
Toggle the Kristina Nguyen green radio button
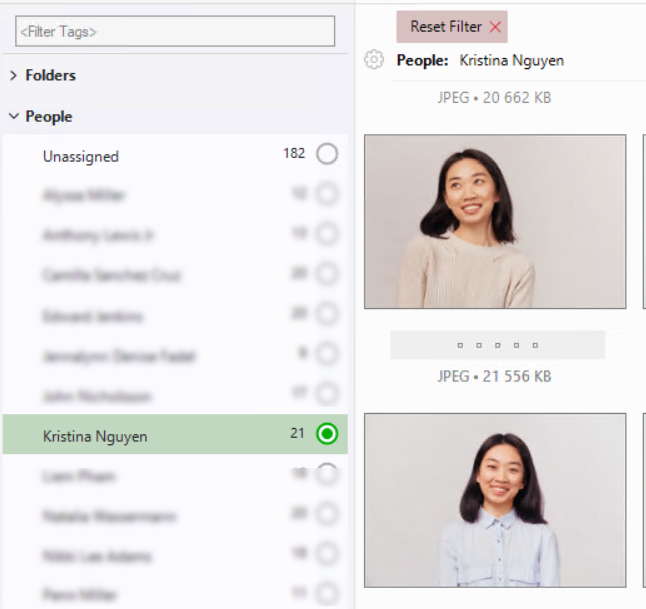tap(327, 434)
